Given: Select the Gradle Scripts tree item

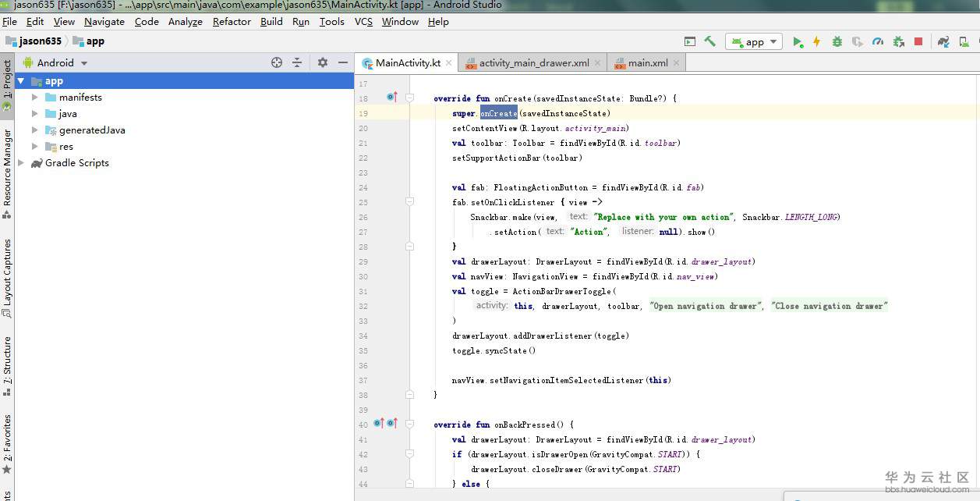Looking at the screenshot, I should tap(184, 163).
